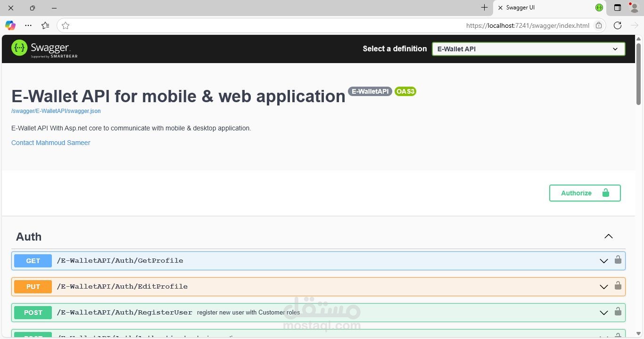
Task: Click the star icon in the address bar
Action: (66, 25)
